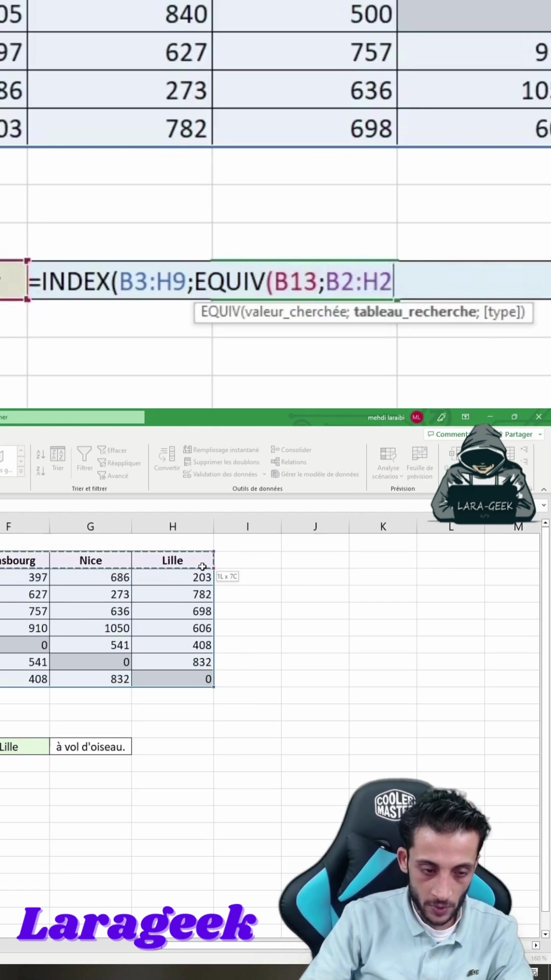Expand the formula bar chevron
The height and width of the screenshot is (980, 551).
click(x=544, y=505)
